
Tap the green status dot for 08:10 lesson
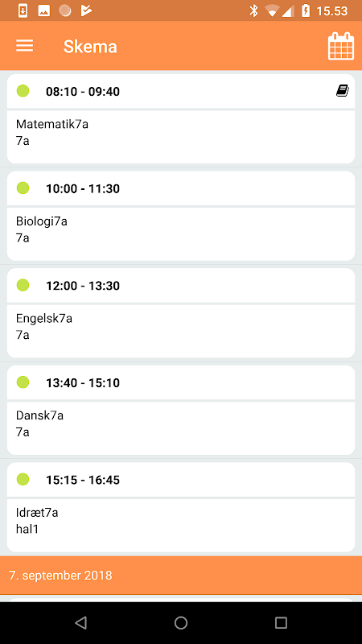tap(23, 91)
